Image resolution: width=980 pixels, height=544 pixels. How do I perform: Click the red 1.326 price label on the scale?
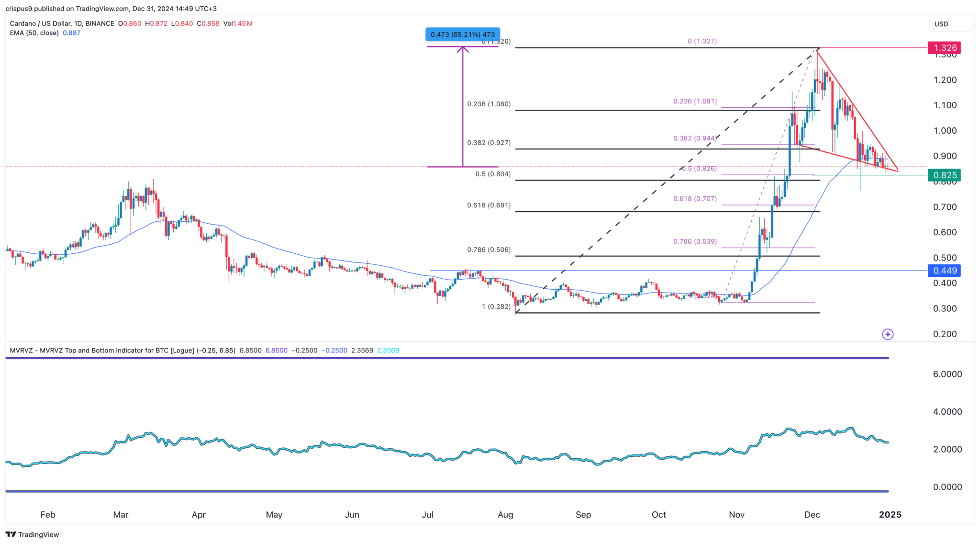point(943,48)
